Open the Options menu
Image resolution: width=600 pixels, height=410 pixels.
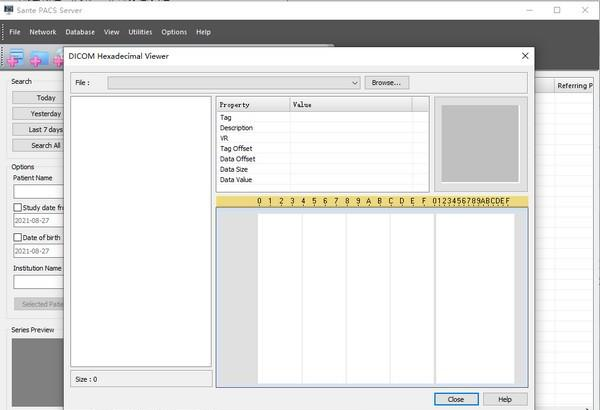174,32
